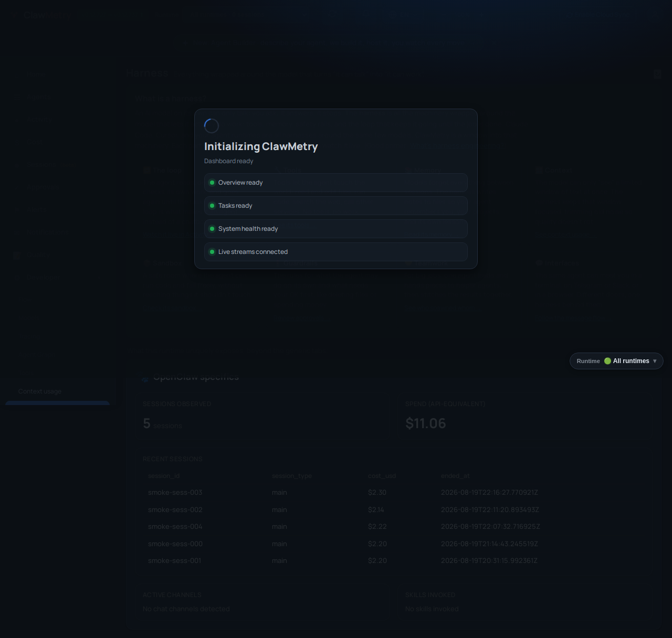Select session row smoke-sess-001

(x=393, y=561)
